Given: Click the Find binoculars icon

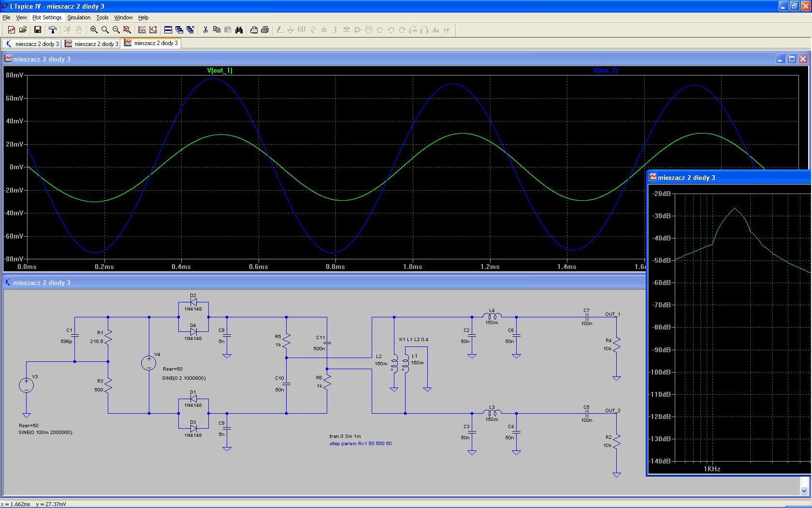Looking at the screenshot, I should pos(239,30).
